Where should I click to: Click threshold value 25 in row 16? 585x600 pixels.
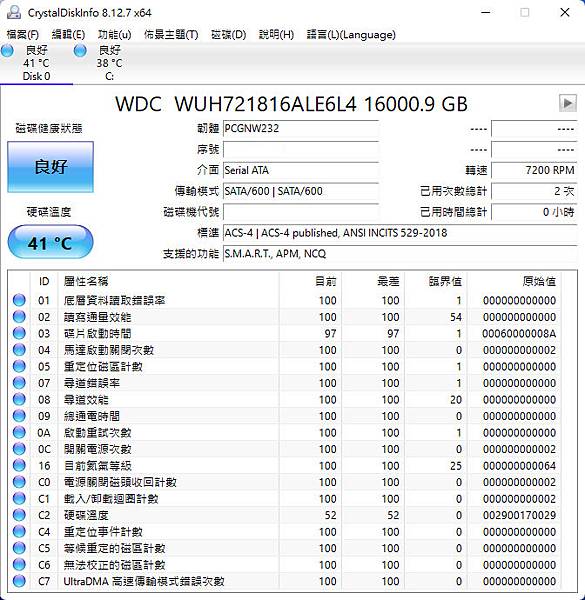point(456,466)
